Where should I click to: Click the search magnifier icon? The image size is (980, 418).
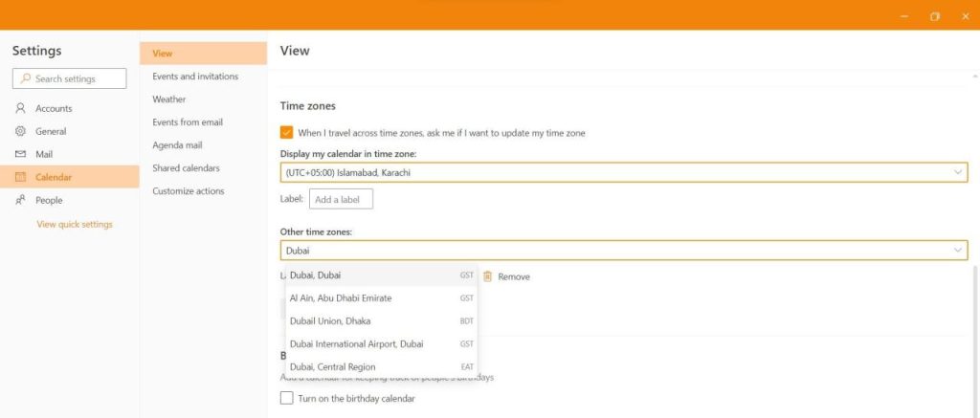[x=26, y=78]
